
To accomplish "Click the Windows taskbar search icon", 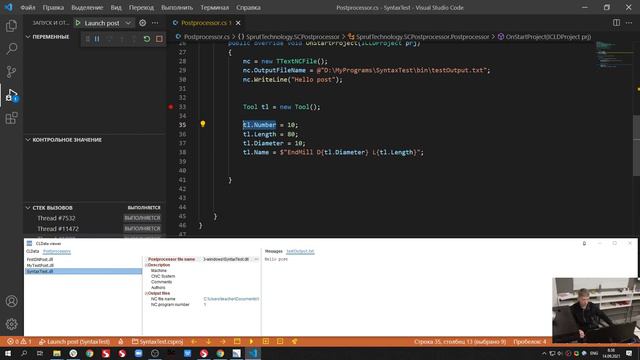I will (24, 353).
